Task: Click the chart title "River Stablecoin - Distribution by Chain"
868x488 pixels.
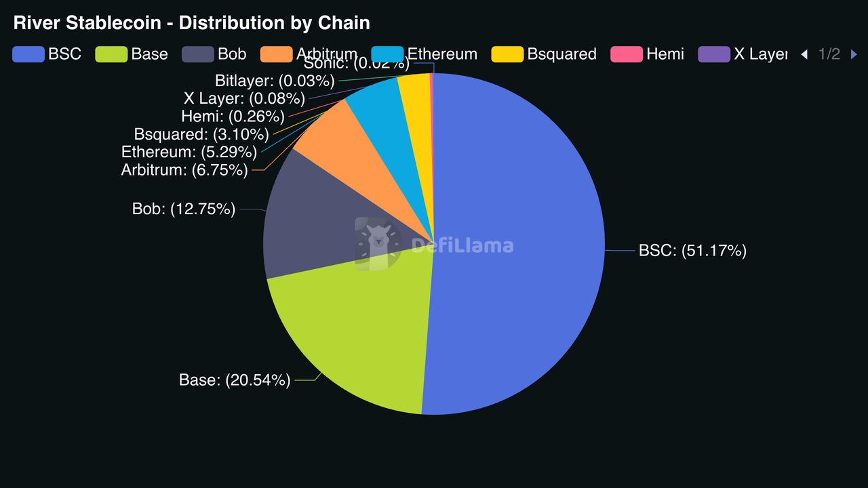Action: [192, 23]
